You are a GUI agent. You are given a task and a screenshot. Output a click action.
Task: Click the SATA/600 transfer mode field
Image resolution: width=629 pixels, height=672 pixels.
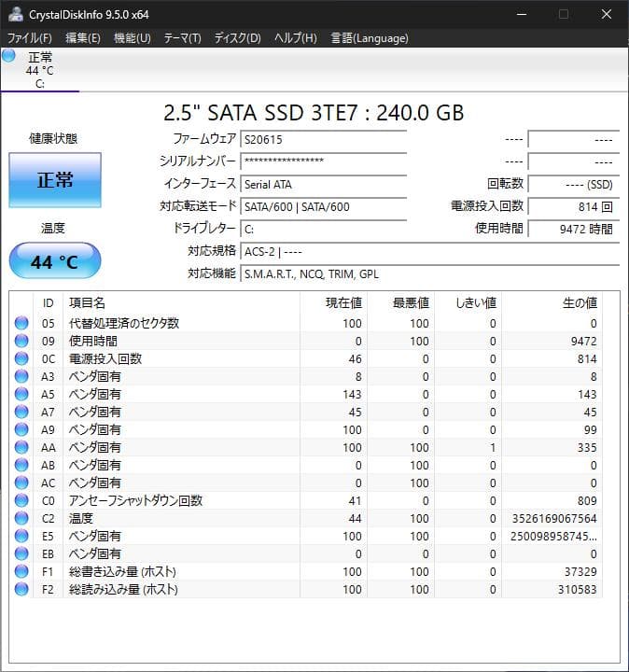[x=324, y=206]
